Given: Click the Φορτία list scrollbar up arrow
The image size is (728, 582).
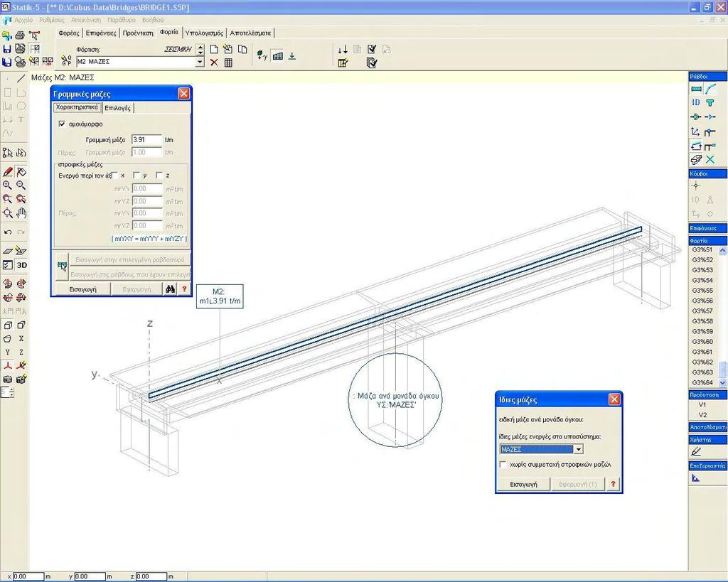Looking at the screenshot, I should tap(722, 251).
